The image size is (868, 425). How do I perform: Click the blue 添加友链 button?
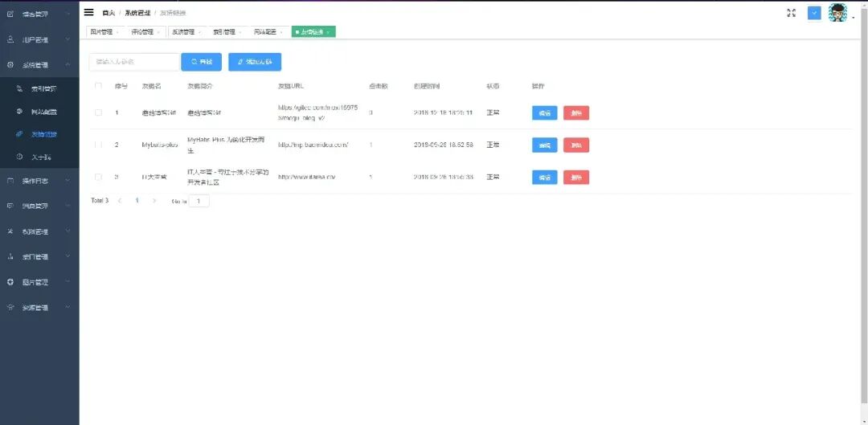[255, 62]
